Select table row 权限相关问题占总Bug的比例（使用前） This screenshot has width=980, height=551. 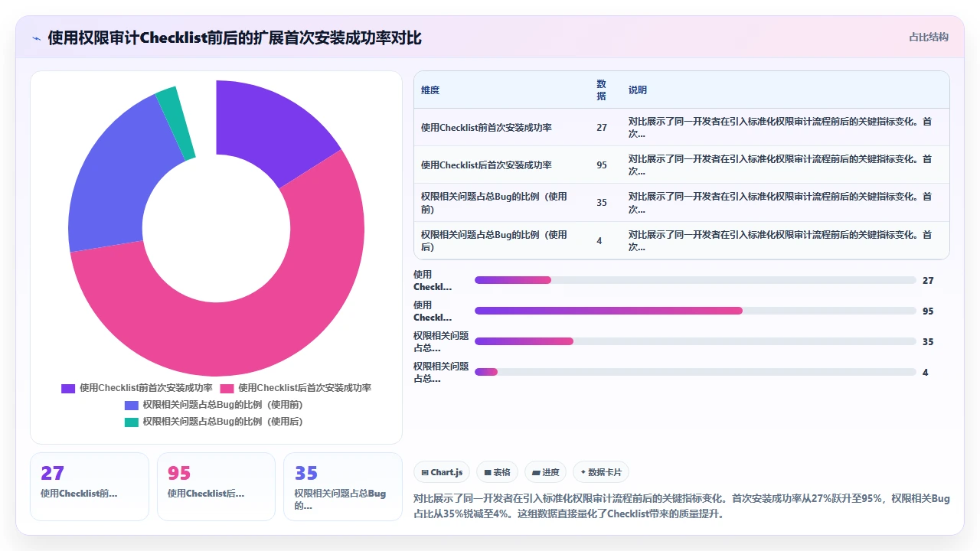tap(681, 203)
